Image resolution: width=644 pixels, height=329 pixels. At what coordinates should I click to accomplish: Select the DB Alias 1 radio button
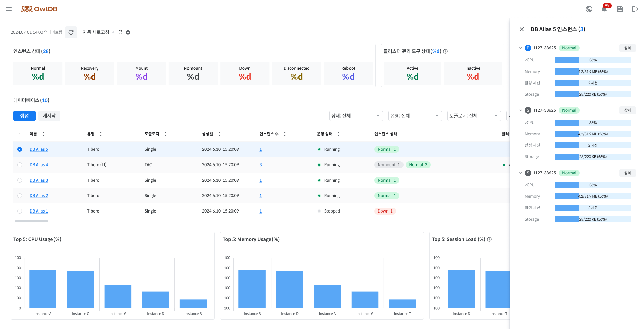[x=20, y=211]
